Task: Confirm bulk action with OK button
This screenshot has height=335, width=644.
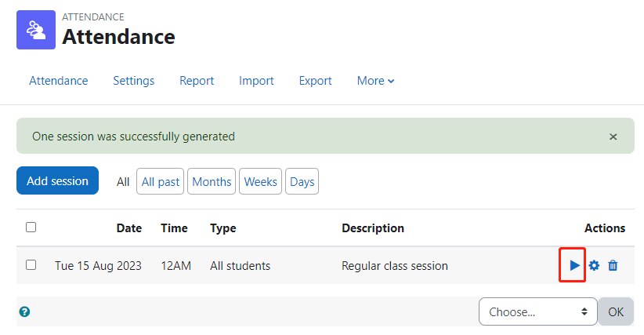Action: [616, 311]
